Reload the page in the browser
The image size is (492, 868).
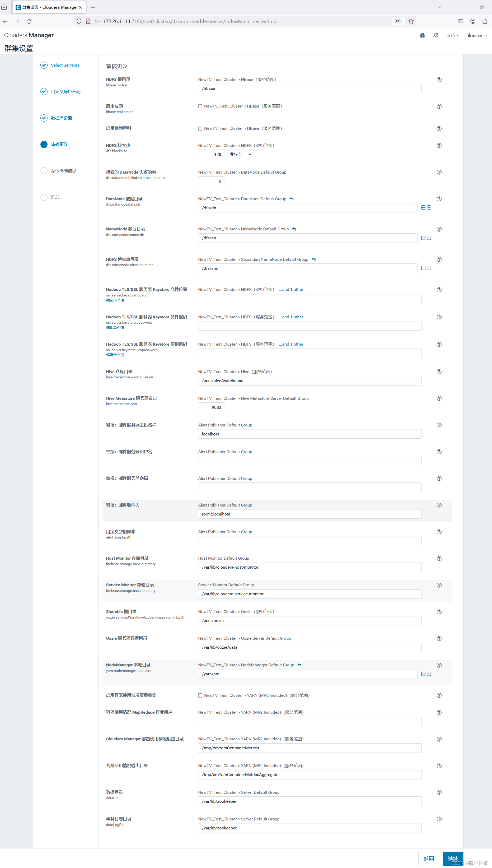coord(29,21)
